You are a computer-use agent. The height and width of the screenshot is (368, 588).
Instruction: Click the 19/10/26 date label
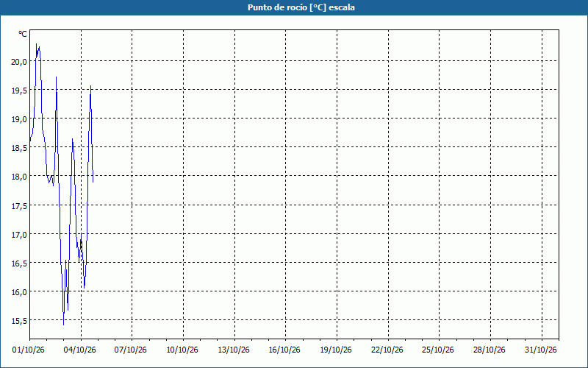336,350
